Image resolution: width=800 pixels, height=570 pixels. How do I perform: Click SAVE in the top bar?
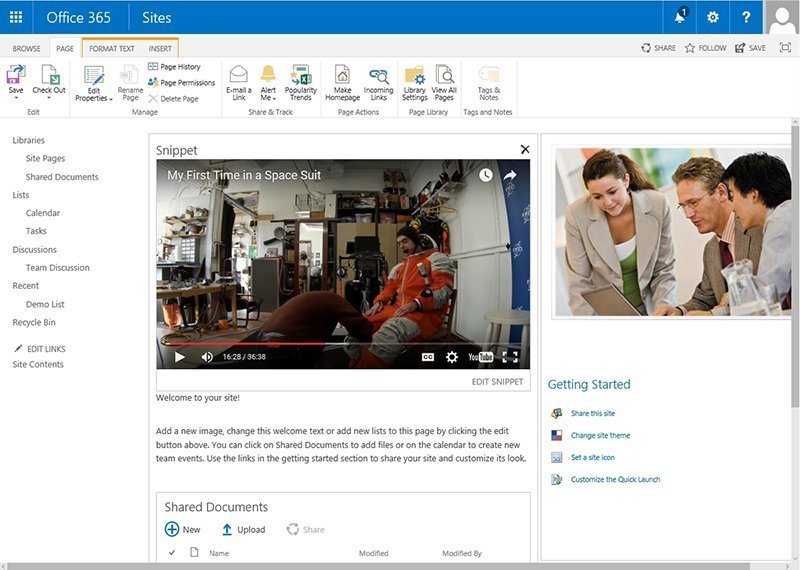click(751, 47)
